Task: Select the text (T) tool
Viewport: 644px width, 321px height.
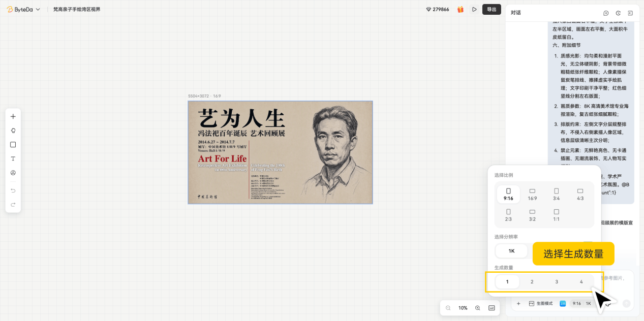Action: pos(13,158)
